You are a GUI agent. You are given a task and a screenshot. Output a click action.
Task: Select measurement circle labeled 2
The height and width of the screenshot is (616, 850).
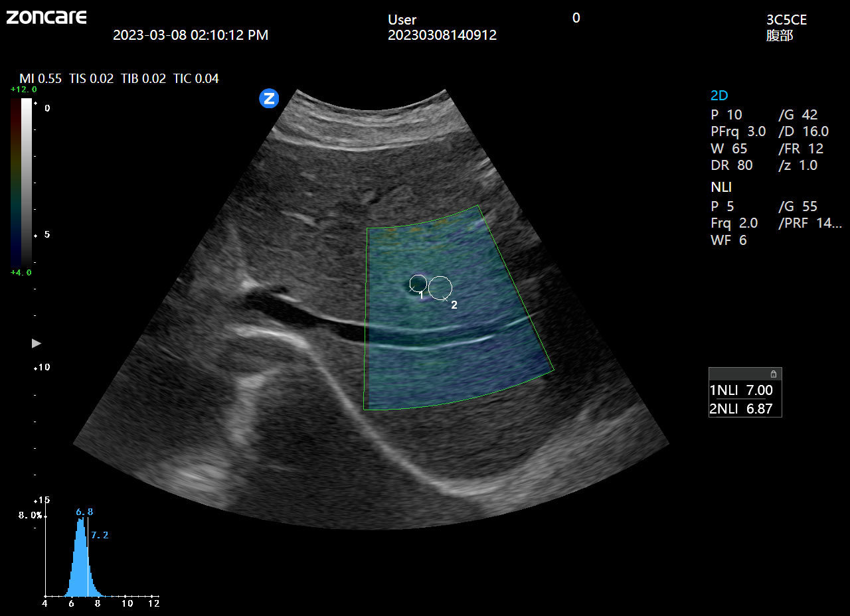click(440, 287)
